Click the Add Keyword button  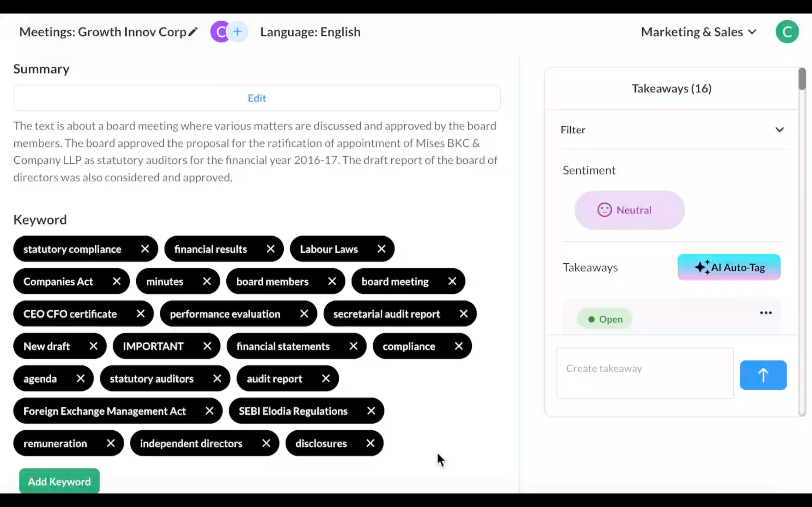[59, 481]
